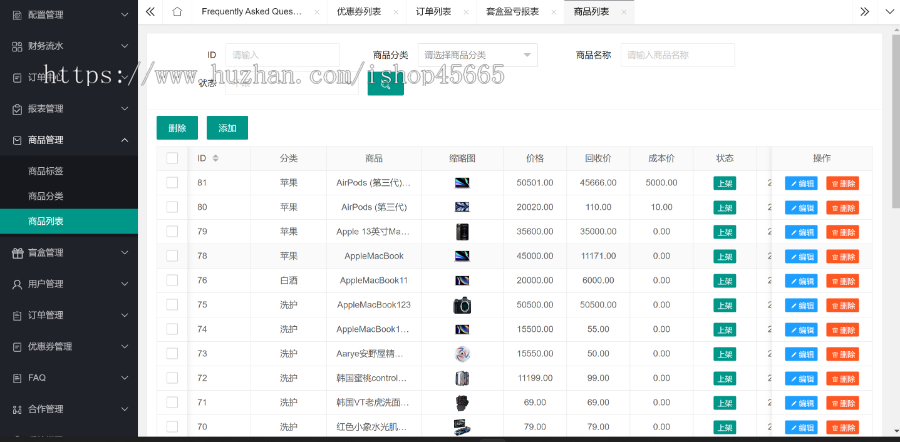This screenshot has width=900, height=442.
Task: Delete product ID 72 with red 删除
Action: point(843,379)
